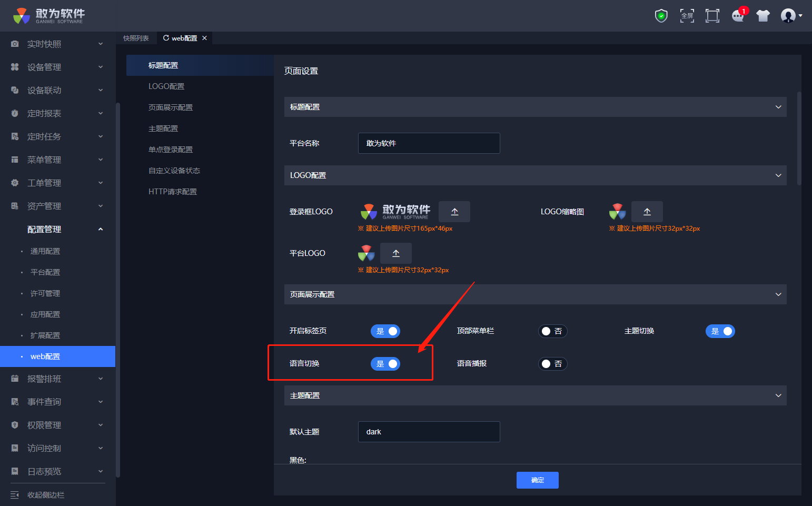Toggle the 顶部菜单栏 switch
Viewport: 812px width, 506px height.
[x=552, y=331]
